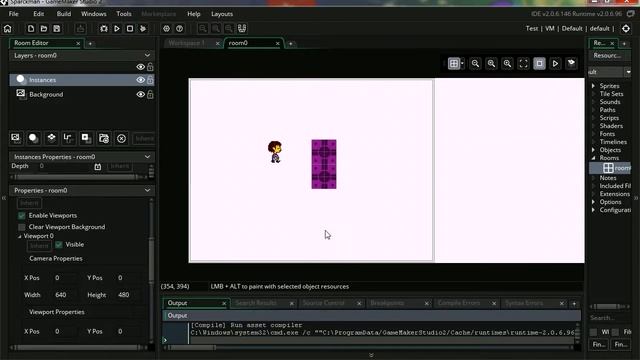Open the File menu
The image size is (640, 360).
point(13,14)
